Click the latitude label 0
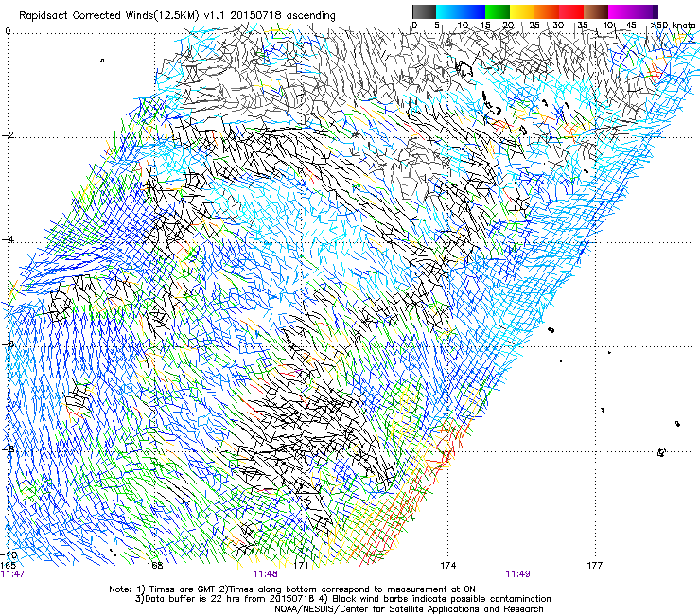Screen dimensions: 700x615 pos(8,31)
